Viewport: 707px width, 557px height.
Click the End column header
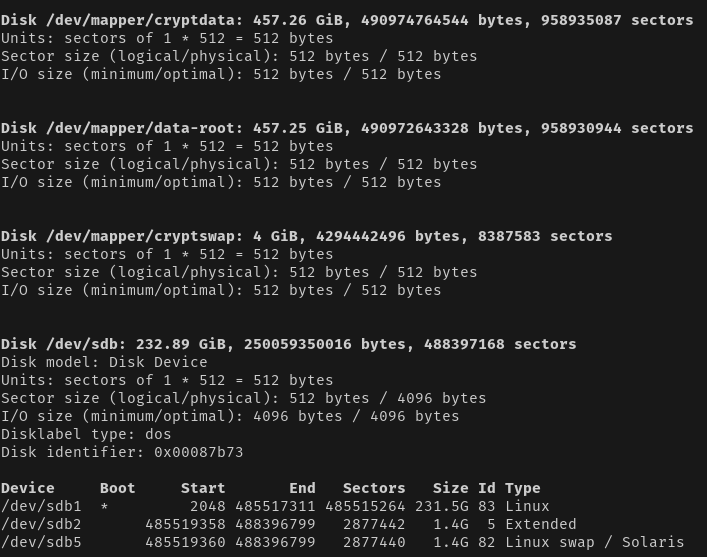302,488
